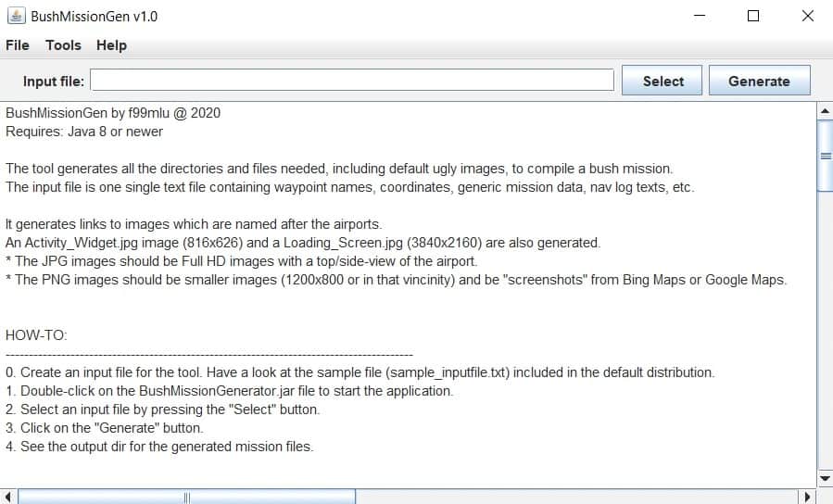The height and width of the screenshot is (504, 833).
Task: Minimize the BushMissionGen window
Action: click(x=700, y=16)
